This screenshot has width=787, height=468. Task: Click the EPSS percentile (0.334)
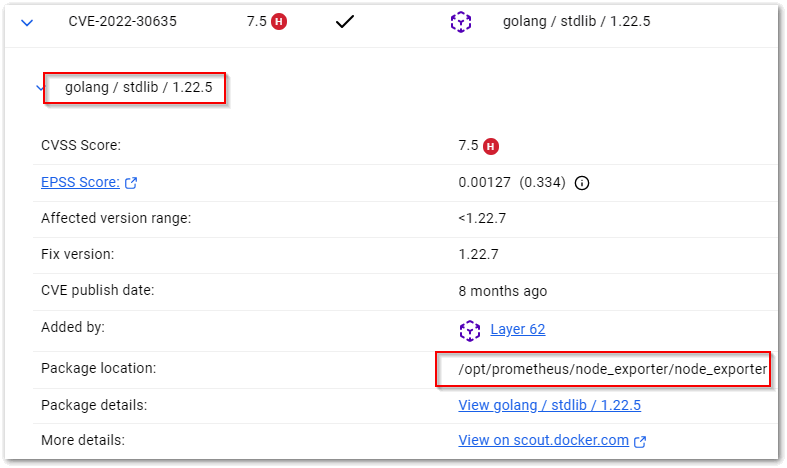coord(543,182)
